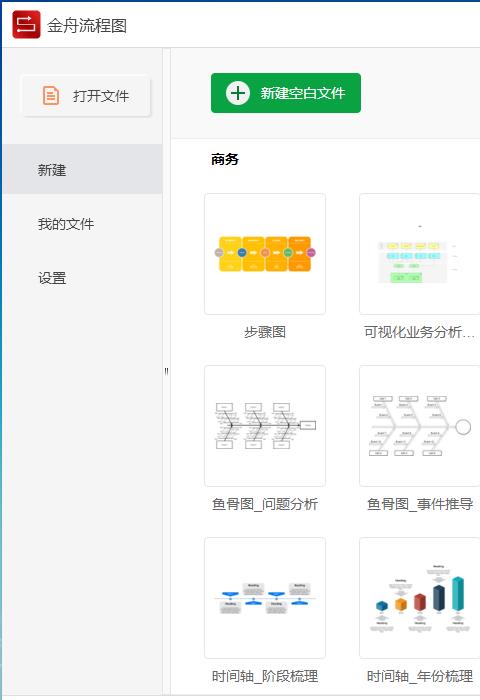Click the 金舟流程图 title text

coord(87,25)
